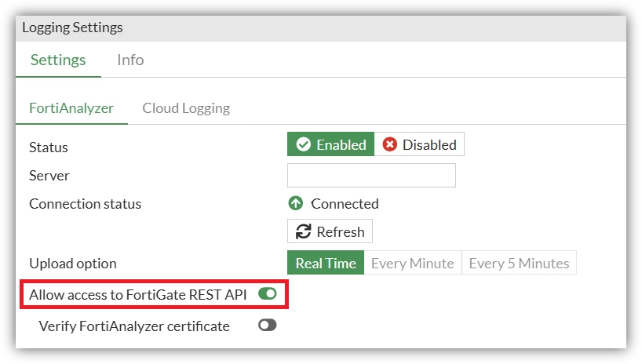642x364 pixels.
Task: Refresh the connection status
Action: tap(330, 231)
